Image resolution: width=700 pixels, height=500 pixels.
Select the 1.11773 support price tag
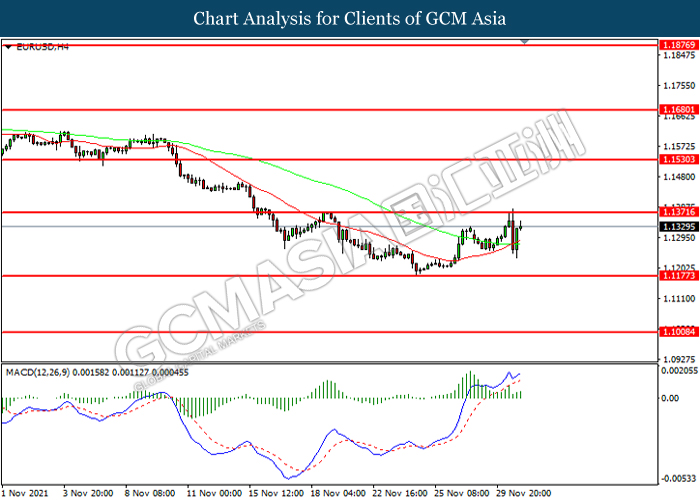[x=679, y=275]
